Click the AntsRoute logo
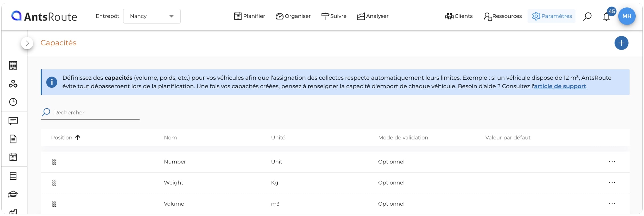 coord(44,16)
